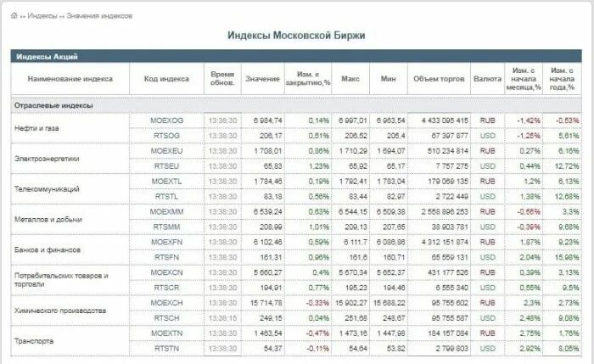The height and width of the screenshot is (364, 594).
Task: Open the MOEXOG index code link
Action: coord(166,120)
